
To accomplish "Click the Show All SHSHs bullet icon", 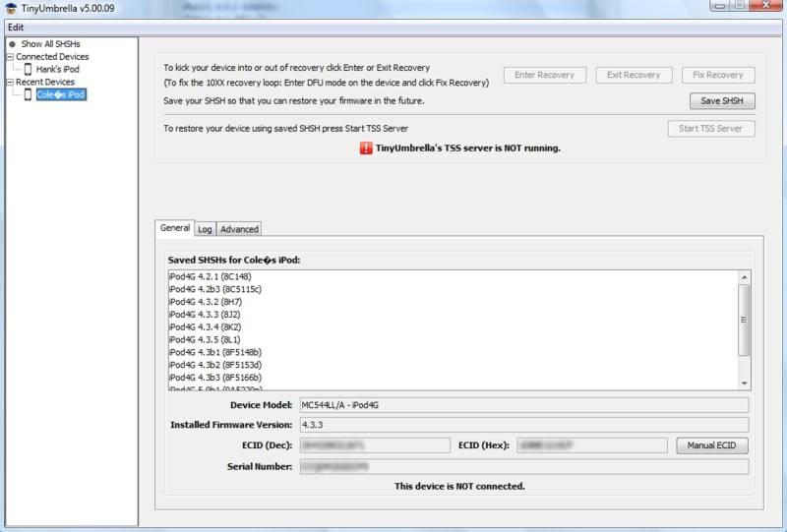I will [x=12, y=44].
